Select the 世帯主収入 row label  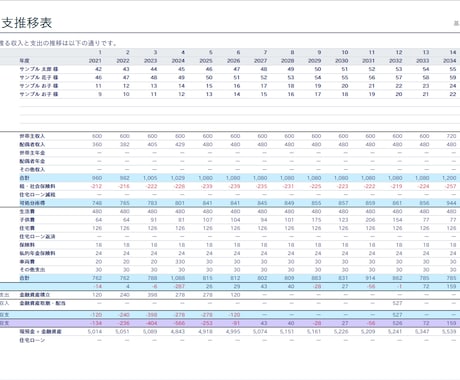coord(32,136)
